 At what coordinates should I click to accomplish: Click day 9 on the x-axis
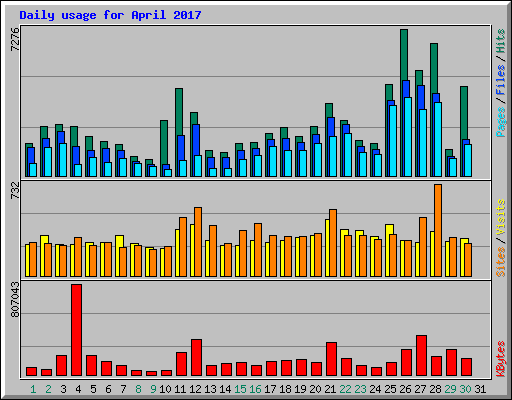pos(153,389)
